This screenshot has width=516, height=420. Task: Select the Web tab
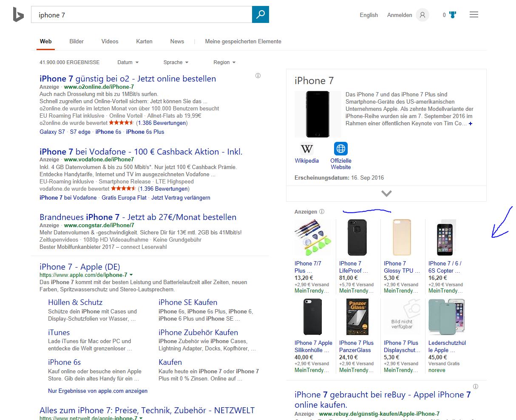point(46,41)
